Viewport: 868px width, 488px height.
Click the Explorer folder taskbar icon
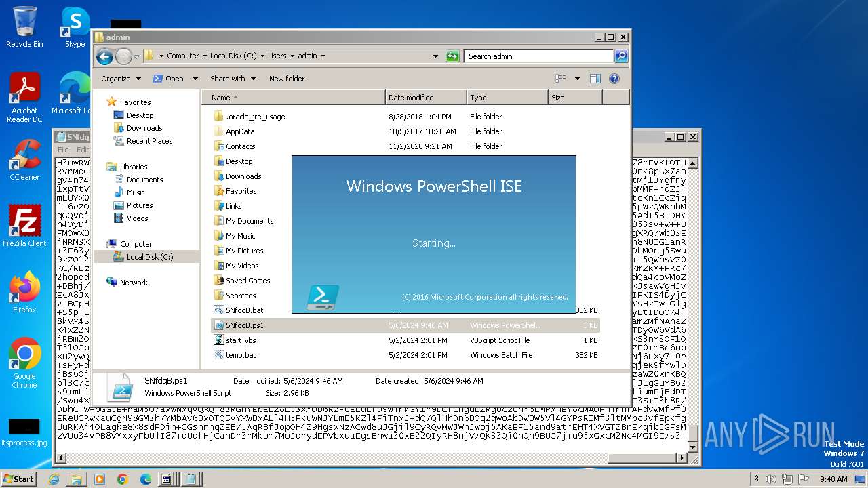coord(77,479)
